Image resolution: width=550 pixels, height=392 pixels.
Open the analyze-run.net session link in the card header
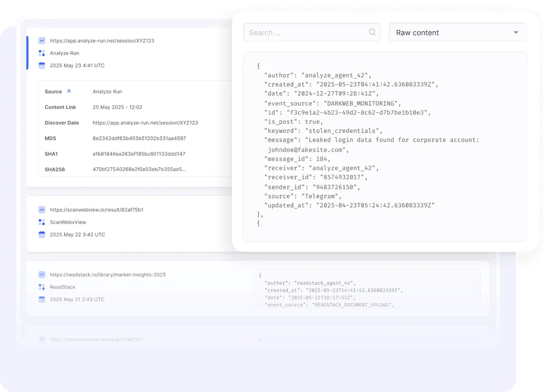pos(102,41)
